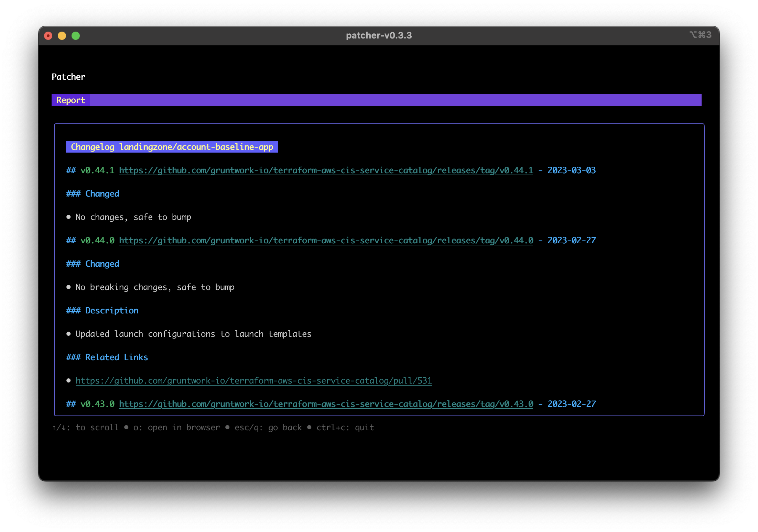Click 'o: open in browser' hint text
Viewport: 758px width, 532px height.
[x=177, y=427]
